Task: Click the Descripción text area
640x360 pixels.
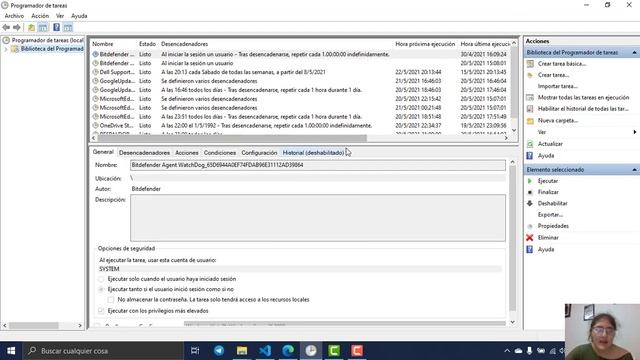Action: [318, 218]
